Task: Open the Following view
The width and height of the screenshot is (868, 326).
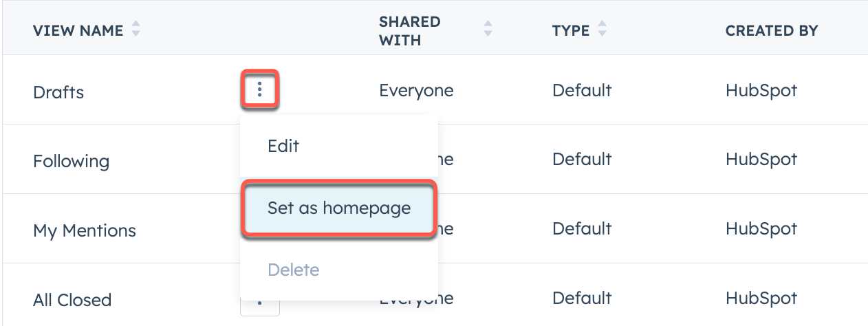Action: pyautogui.click(x=71, y=162)
